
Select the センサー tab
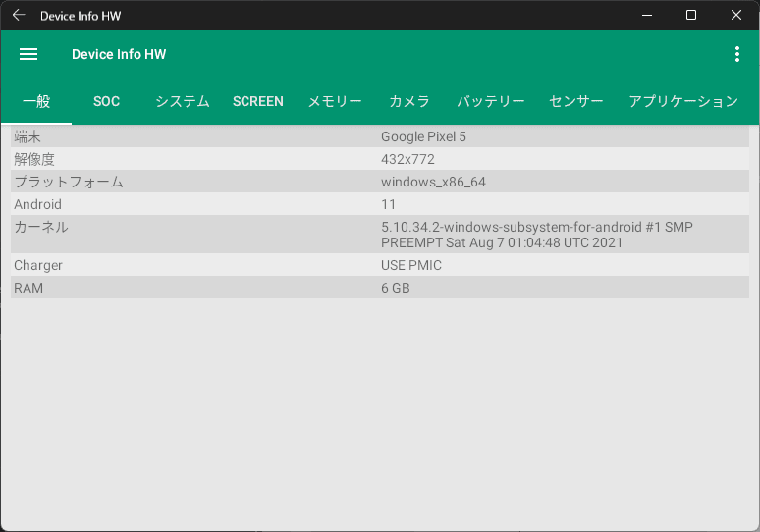click(576, 101)
